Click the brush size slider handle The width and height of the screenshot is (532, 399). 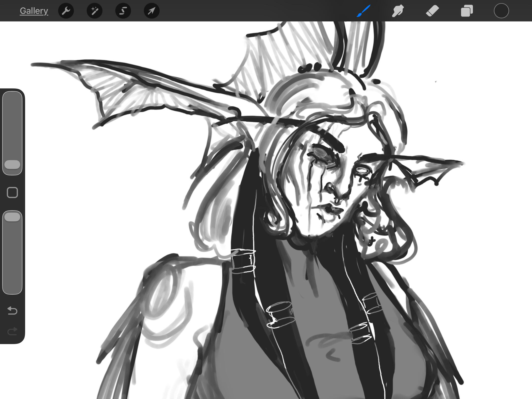pos(12,165)
